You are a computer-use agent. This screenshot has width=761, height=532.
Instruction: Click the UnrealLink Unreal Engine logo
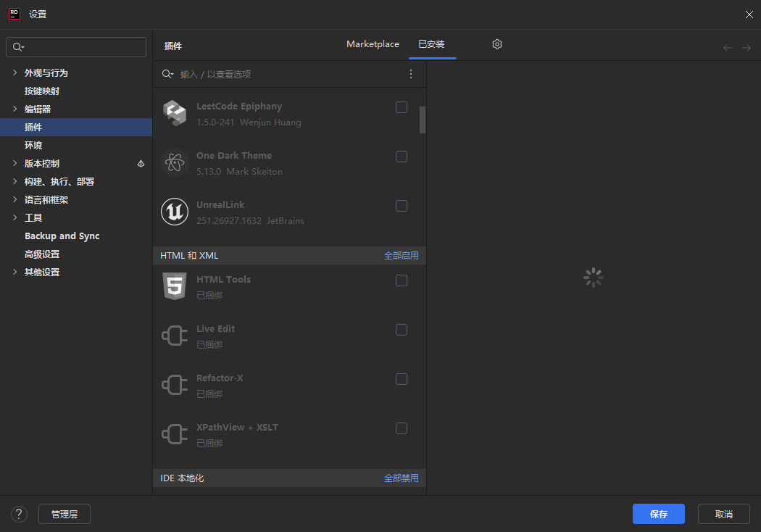coord(174,212)
